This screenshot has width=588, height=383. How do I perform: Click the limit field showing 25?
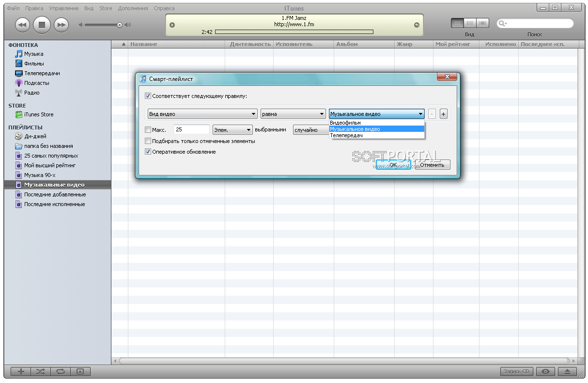pyautogui.click(x=191, y=130)
